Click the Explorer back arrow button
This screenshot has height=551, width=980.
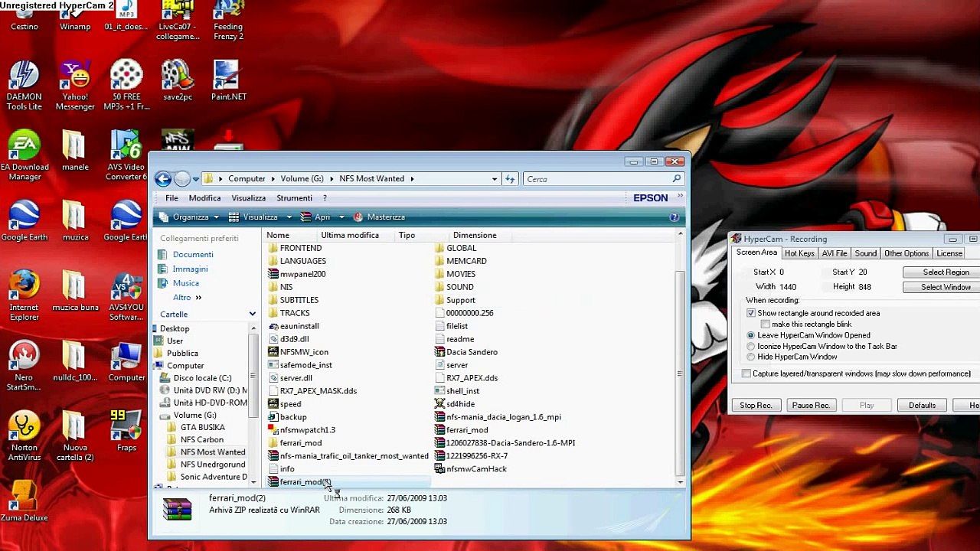[x=162, y=179]
